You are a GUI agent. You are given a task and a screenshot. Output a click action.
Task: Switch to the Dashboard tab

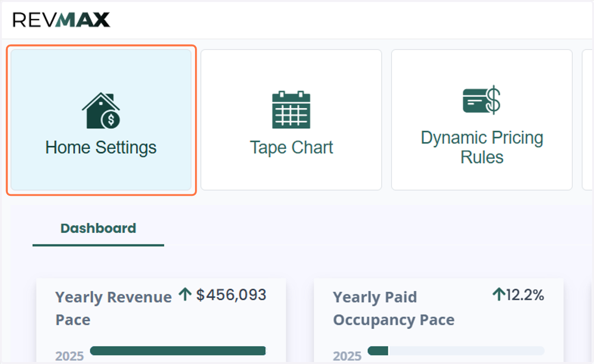click(x=98, y=228)
